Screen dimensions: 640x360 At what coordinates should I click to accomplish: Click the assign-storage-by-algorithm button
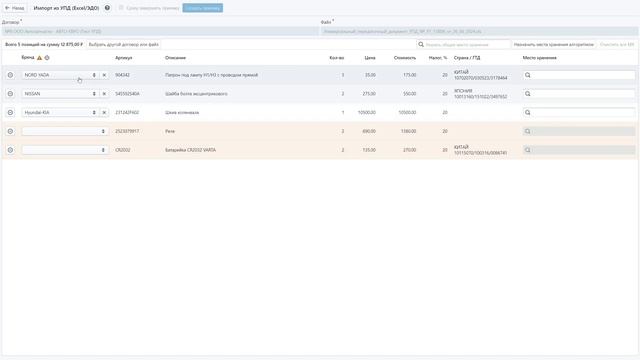[554, 44]
